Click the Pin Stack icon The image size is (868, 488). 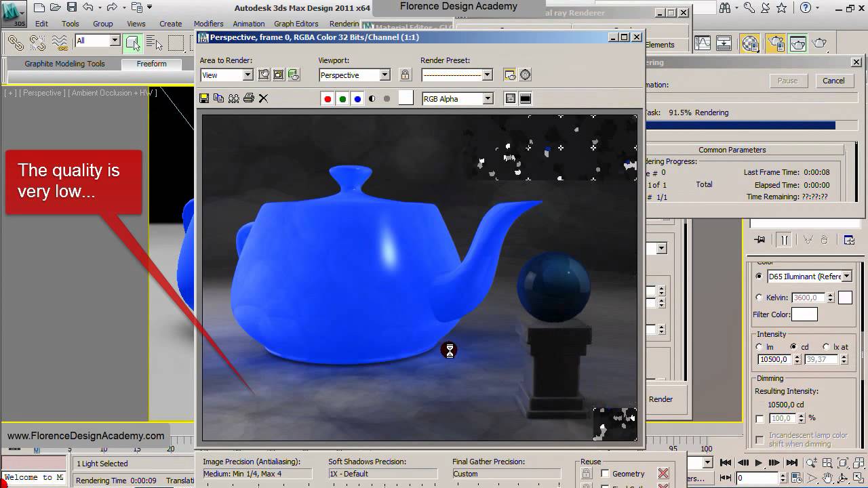pyautogui.click(x=759, y=239)
